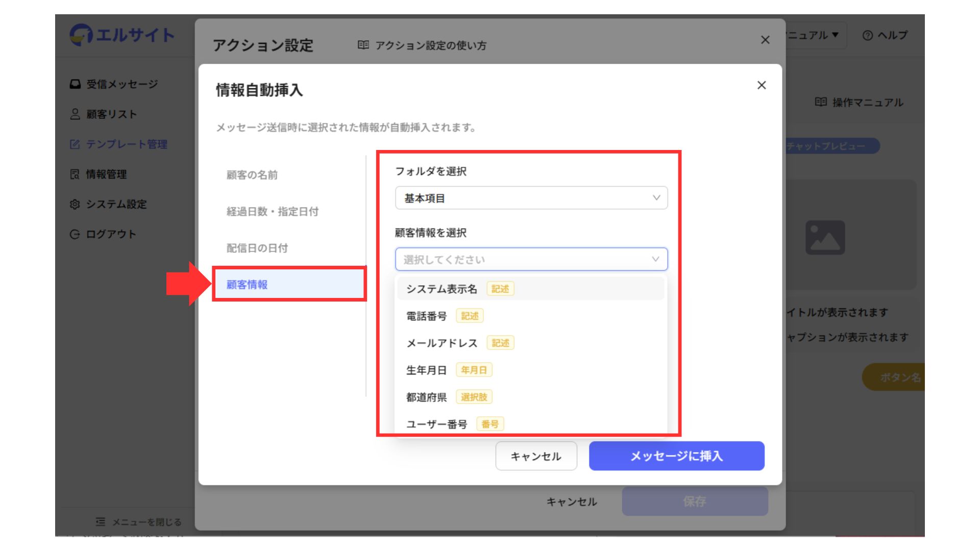
Task: Click the ログアウト icon
Action: [x=75, y=234]
